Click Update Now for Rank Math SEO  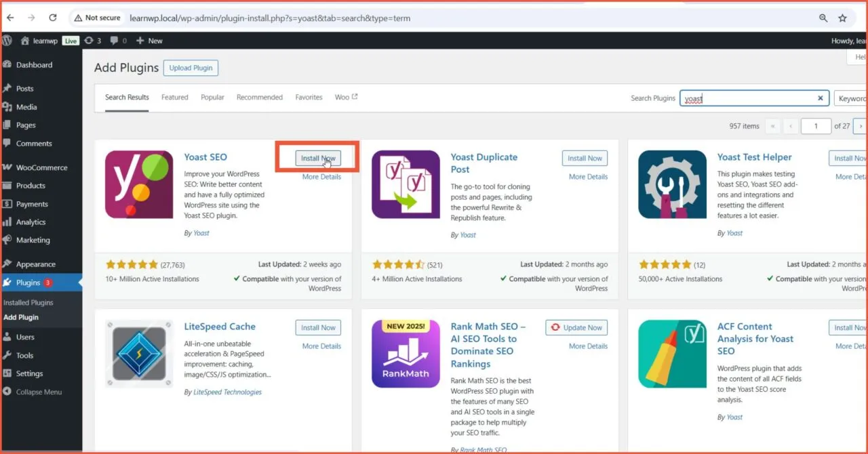[x=576, y=327]
